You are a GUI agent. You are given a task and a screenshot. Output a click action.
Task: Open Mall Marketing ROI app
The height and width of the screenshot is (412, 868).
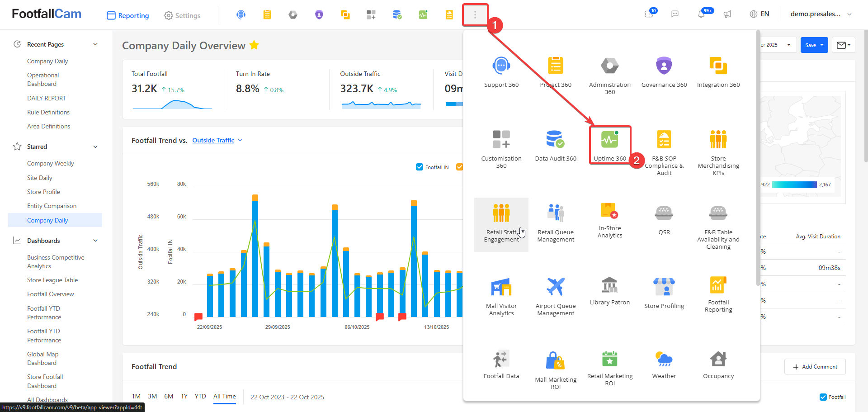pos(556,370)
